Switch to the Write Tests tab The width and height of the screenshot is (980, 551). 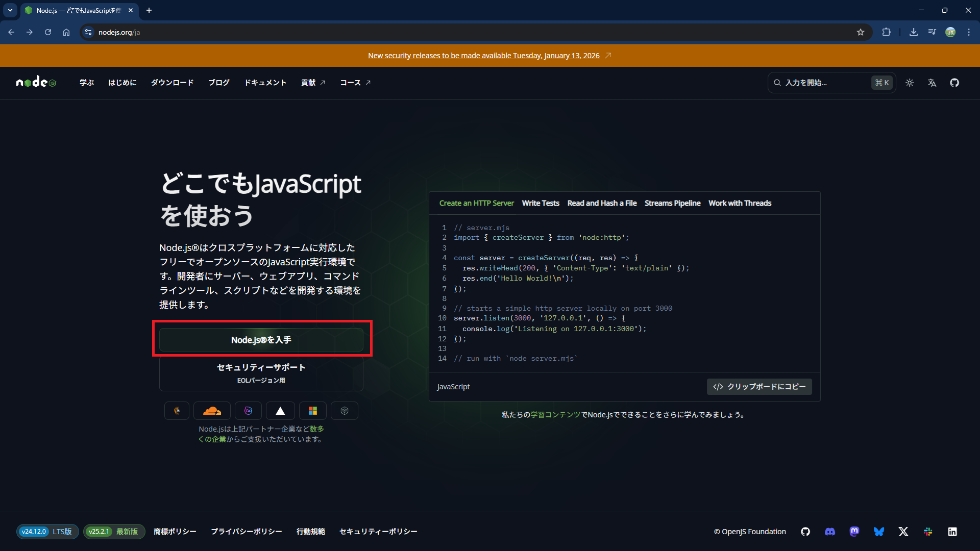541,203
